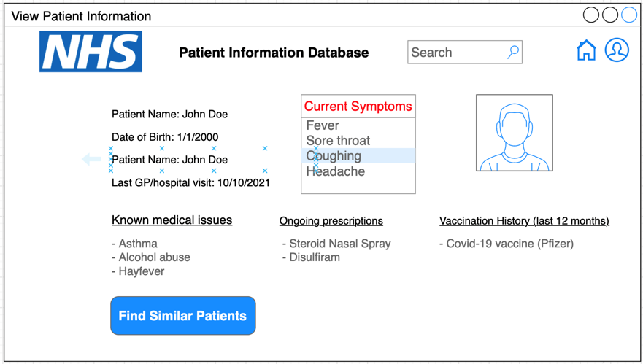Open Vaccination History (last 12 months) link
This screenshot has width=643, height=364.
click(523, 221)
